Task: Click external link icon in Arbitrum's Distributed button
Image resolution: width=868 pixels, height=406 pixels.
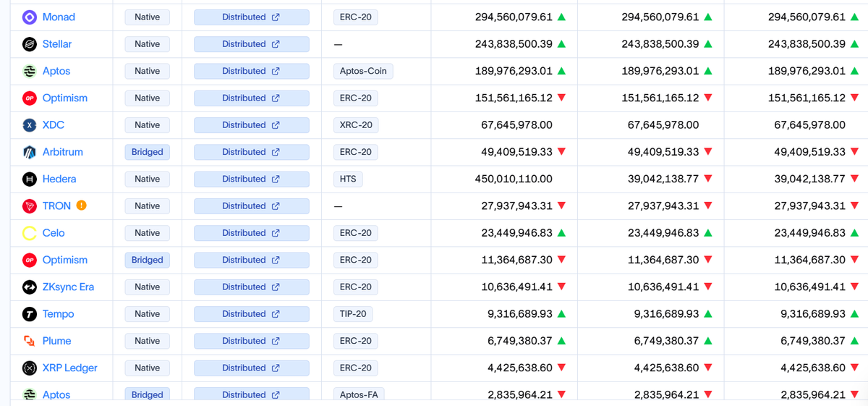Action: coord(276,152)
